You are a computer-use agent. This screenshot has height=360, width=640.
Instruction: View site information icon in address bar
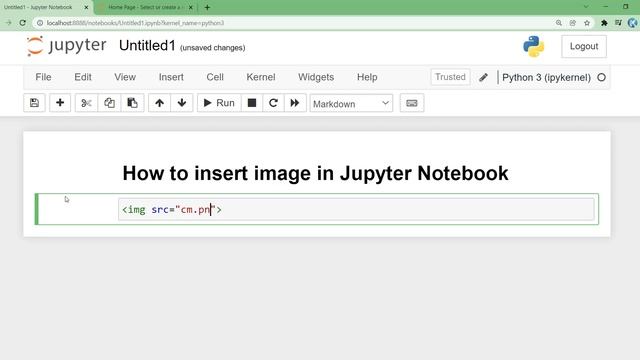click(40, 23)
